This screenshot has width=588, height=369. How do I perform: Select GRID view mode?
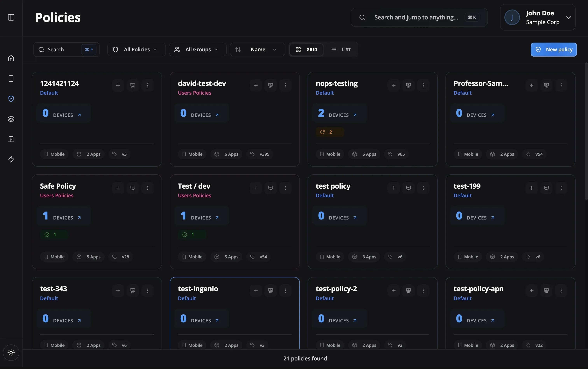click(x=307, y=50)
